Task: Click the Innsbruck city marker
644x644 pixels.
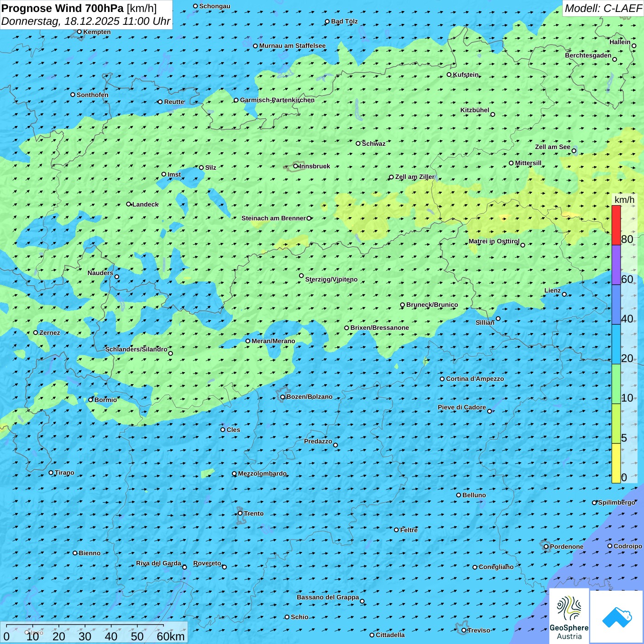Action: [295, 166]
